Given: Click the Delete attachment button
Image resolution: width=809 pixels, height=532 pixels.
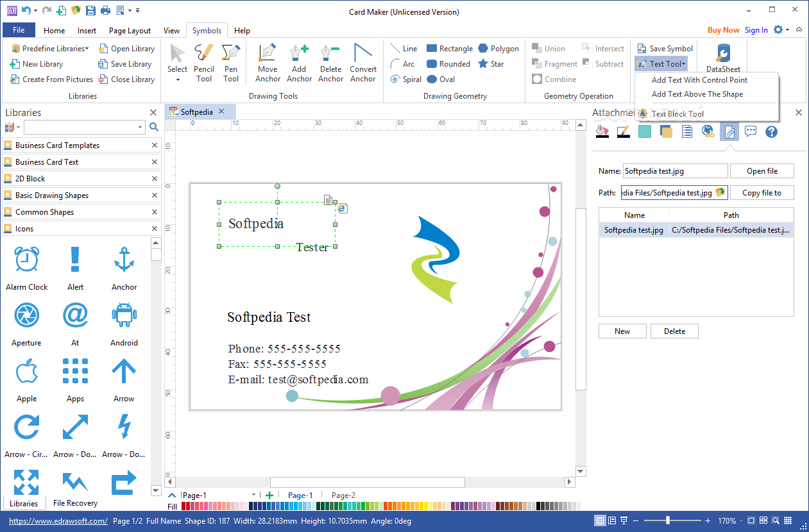Looking at the screenshot, I should coord(674,331).
